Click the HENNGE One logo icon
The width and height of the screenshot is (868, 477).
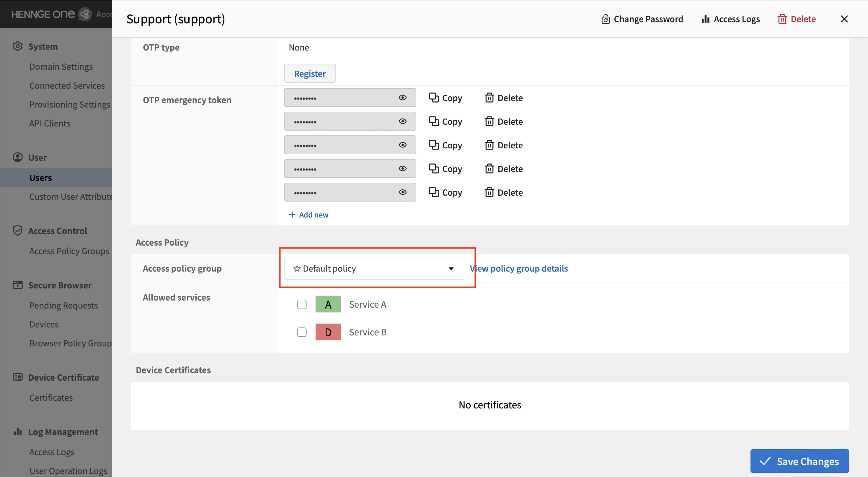[84, 14]
